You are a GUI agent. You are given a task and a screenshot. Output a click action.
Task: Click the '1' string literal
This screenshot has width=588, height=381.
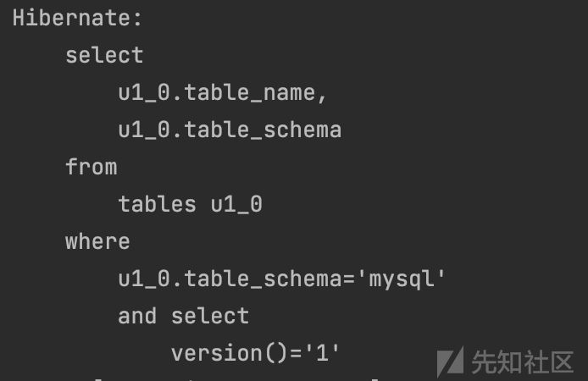tap(323, 353)
